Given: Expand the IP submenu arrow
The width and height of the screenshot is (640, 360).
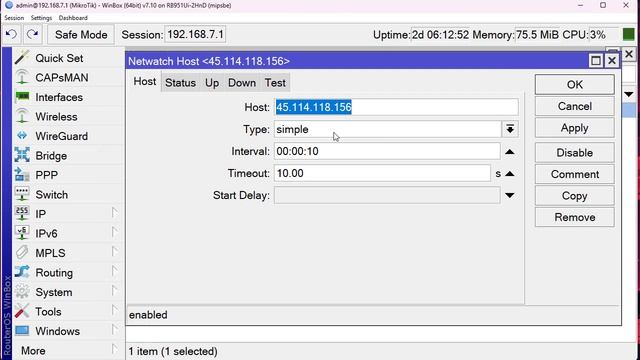Looking at the screenshot, I should [115, 213].
